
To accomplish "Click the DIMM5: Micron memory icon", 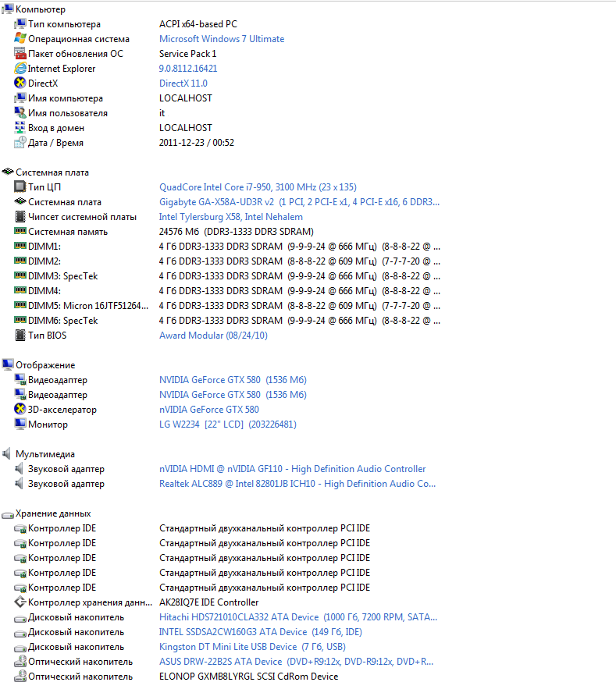I will (x=20, y=305).
